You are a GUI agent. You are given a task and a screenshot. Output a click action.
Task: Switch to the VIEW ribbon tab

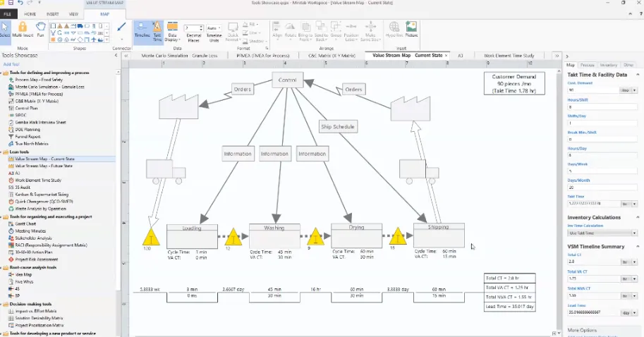[x=73, y=14]
